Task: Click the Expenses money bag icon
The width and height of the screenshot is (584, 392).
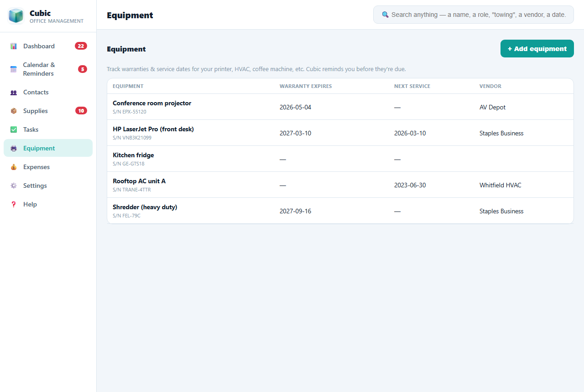Action: [14, 167]
